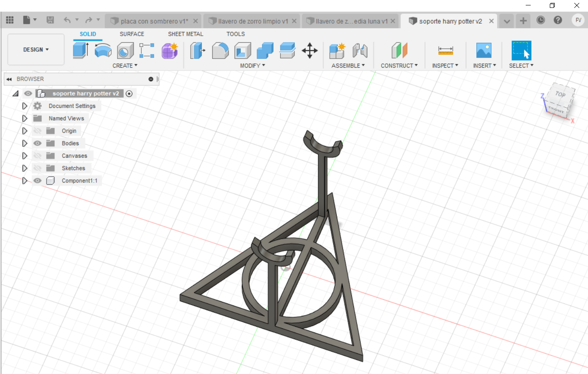
Task: Click the Save icon
Action: (x=50, y=20)
